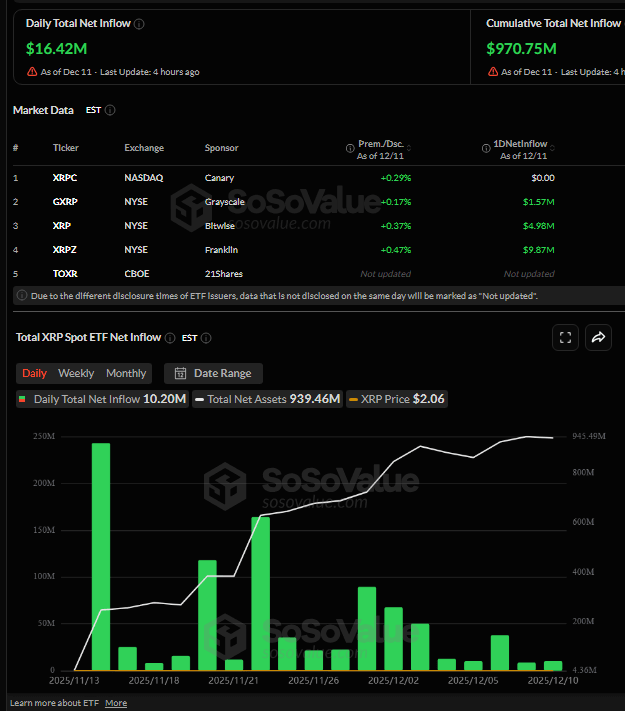This screenshot has height=711, width=625.
Task: Click the tallest green bar in chart
Action: coord(101,555)
